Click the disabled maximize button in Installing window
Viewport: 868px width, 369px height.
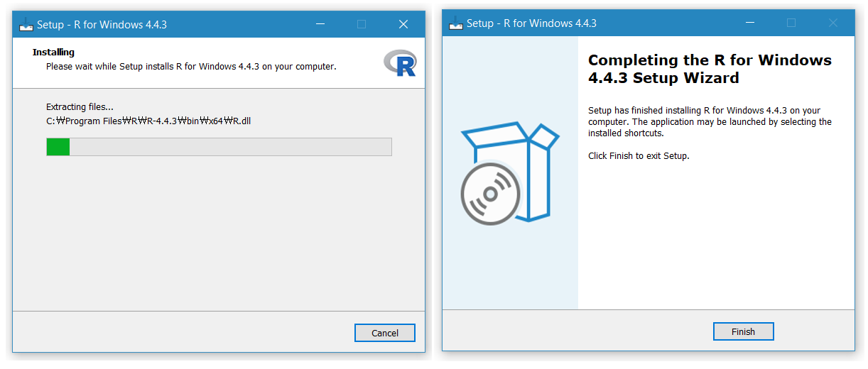(362, 24)
